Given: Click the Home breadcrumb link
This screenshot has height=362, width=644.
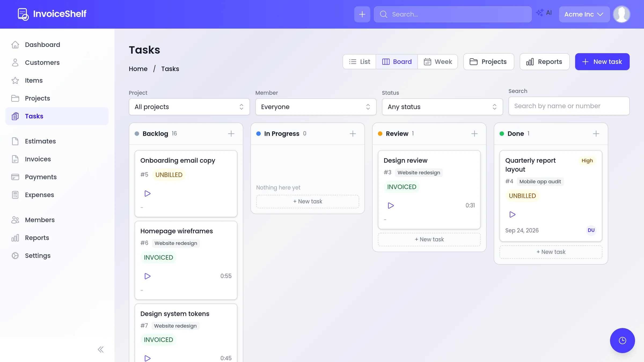Looking at the screenshot, I should (138, 69).
